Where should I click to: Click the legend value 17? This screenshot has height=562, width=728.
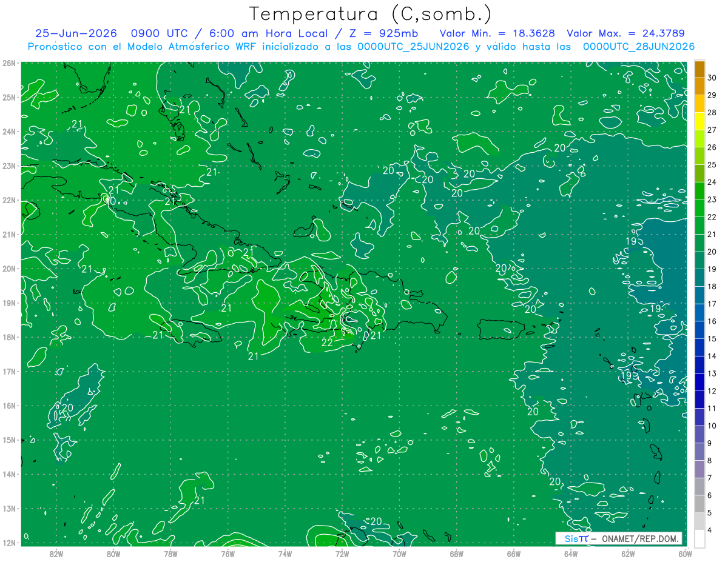point(712,304)
